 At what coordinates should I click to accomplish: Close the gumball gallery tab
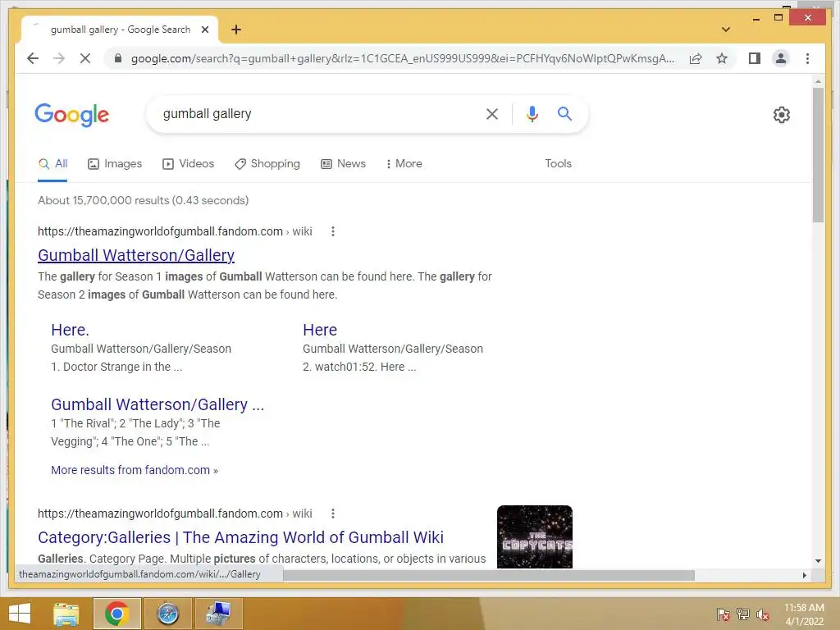pyautogui.click(x=204, y=30)
